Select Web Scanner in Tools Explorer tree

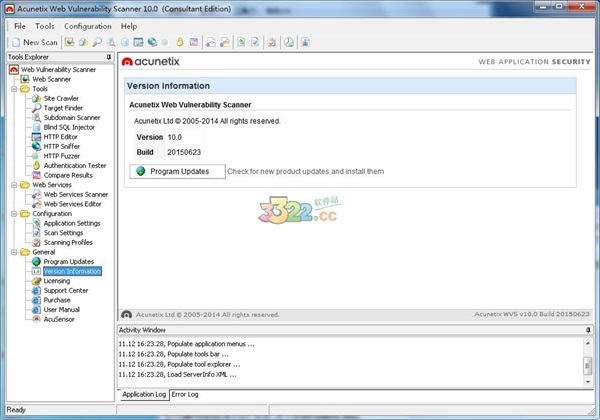pyautogui.click(x=51, y=79)
